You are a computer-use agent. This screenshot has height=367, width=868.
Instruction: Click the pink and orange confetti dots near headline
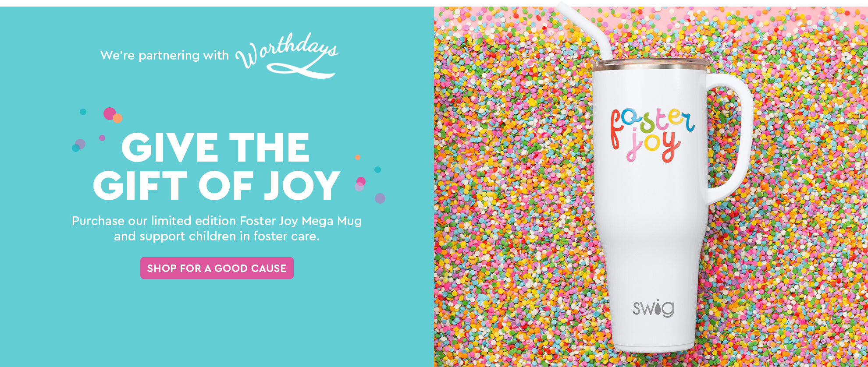(x=113, y=115)
